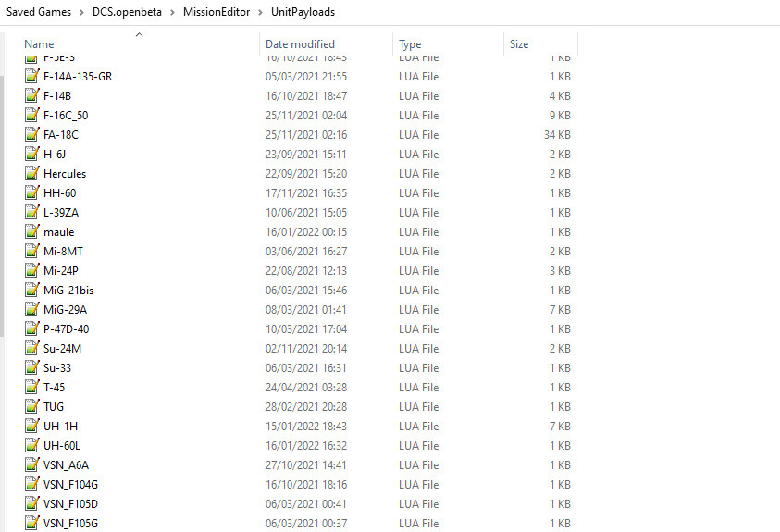Select the VSN_F105G file icon
This screenshot has height=532, width=780.
pyautogui.click(x=31, y=523)
